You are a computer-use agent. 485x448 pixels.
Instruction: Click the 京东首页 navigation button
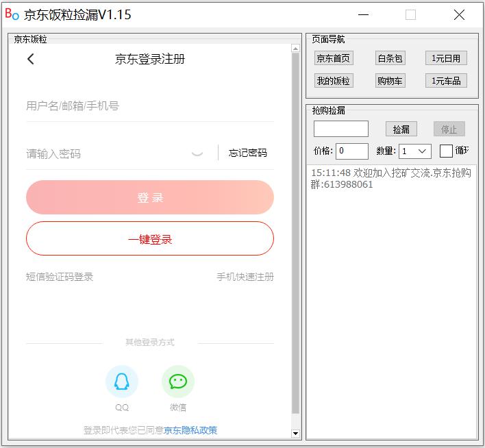(334, 58)
